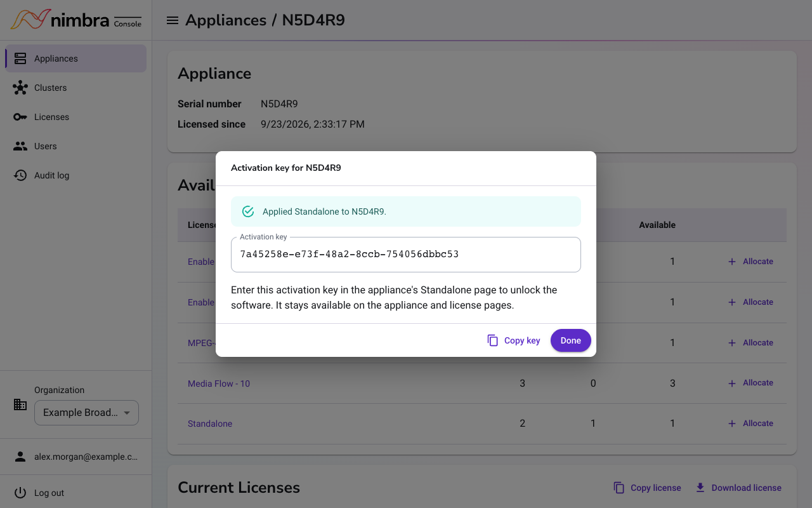Click the download icon beside Download license
Viewport: 812px width, 508px height.
700,488
